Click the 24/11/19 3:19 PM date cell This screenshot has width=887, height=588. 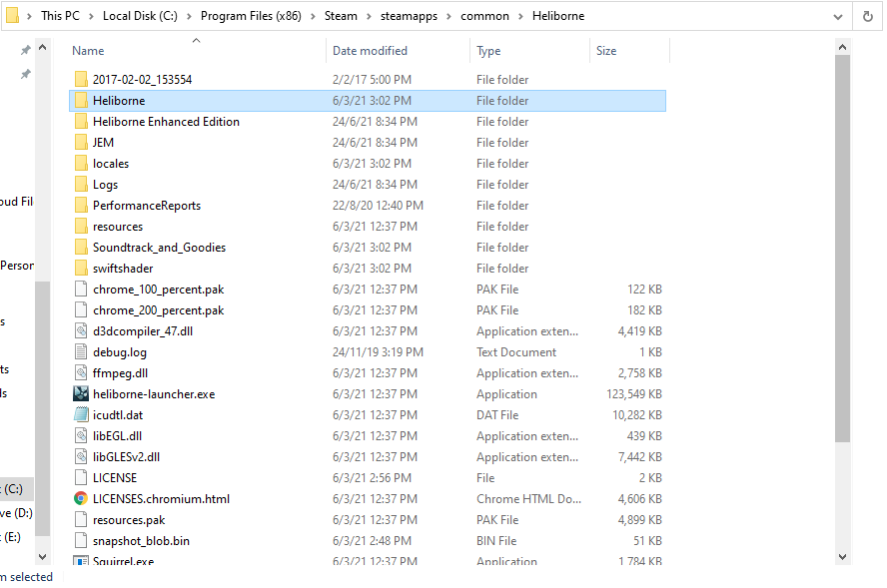pyautogui.click(x=378, y=352)
